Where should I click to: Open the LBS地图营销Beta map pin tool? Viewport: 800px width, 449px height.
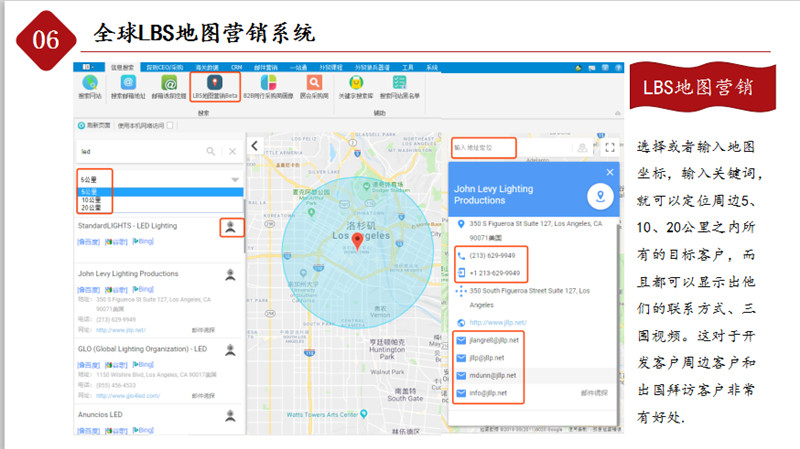215,86
